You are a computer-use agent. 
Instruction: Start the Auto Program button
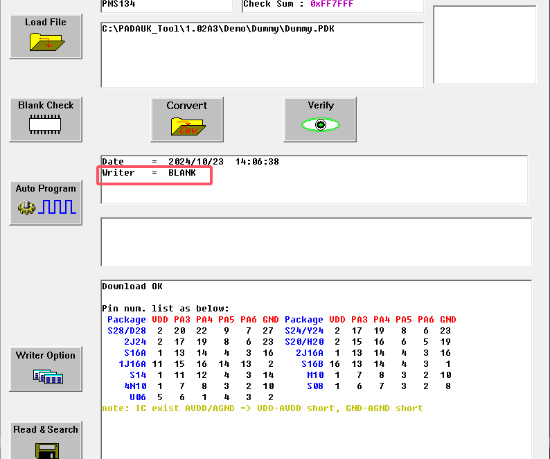pyautogui.click(x=46, y=203)
